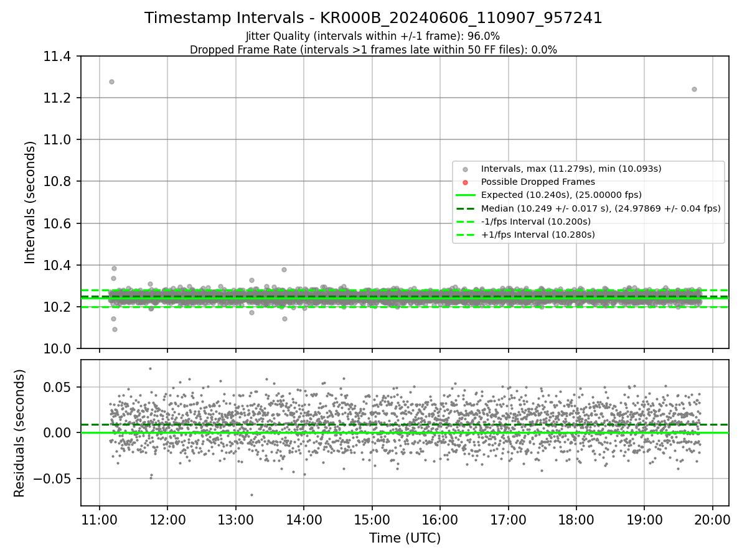The image size is (747, 560).
Task: Click the '12:00' x-axis tick label
Action: pos(167,521)
